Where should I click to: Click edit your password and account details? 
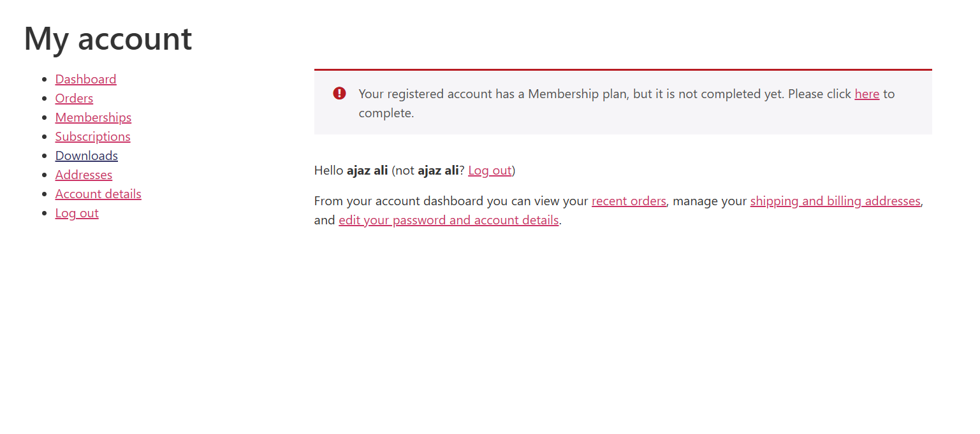[x=449, y=220]
